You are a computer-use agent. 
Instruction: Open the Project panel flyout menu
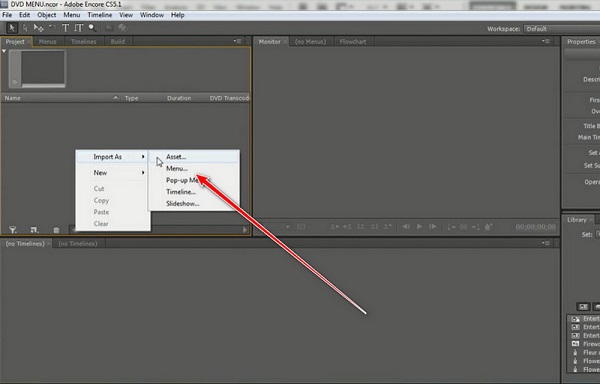point(238,41)
